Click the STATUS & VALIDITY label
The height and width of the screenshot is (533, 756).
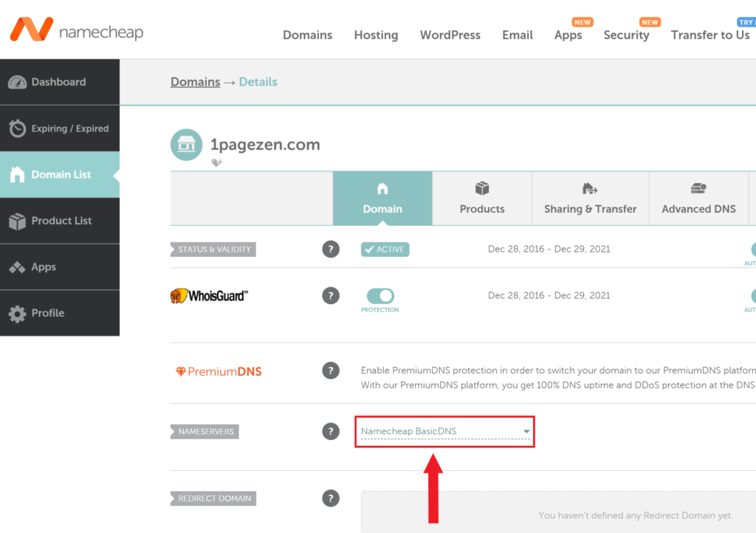[x=213, y=249]
